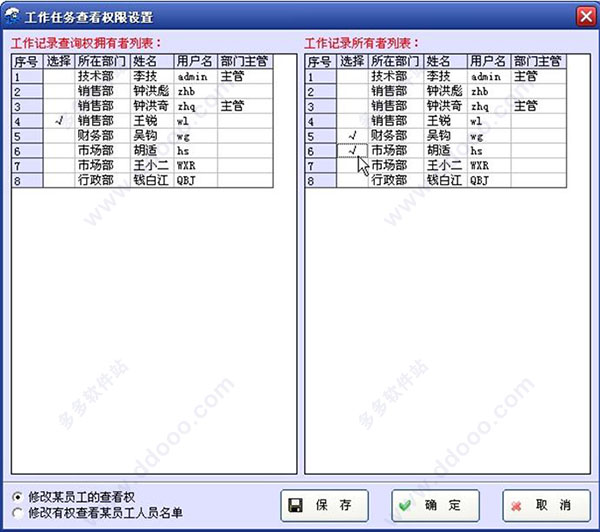The height and width of the screenshot is (532, 600).
Task: Uncheck 胡适 in the right owners list
Action: click(x=352, y=151)
